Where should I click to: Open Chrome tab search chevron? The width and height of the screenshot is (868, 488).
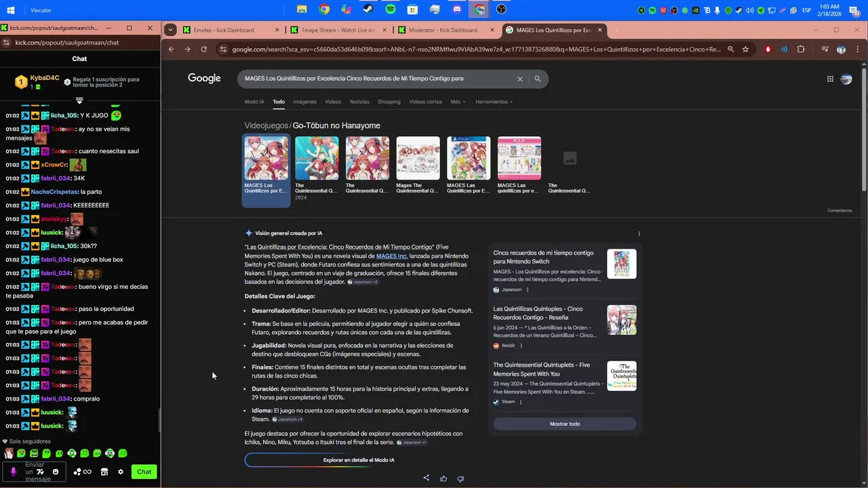[x=170, y=30]
